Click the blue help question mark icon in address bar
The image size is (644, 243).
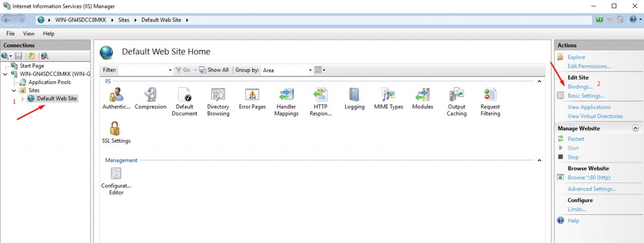(632, 20)
